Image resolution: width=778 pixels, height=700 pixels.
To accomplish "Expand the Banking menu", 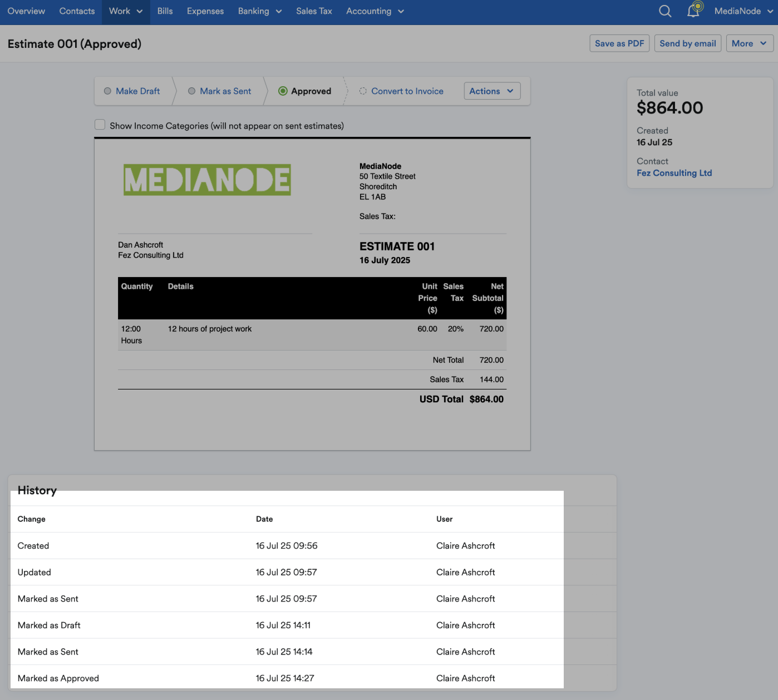I will [260, 12].
